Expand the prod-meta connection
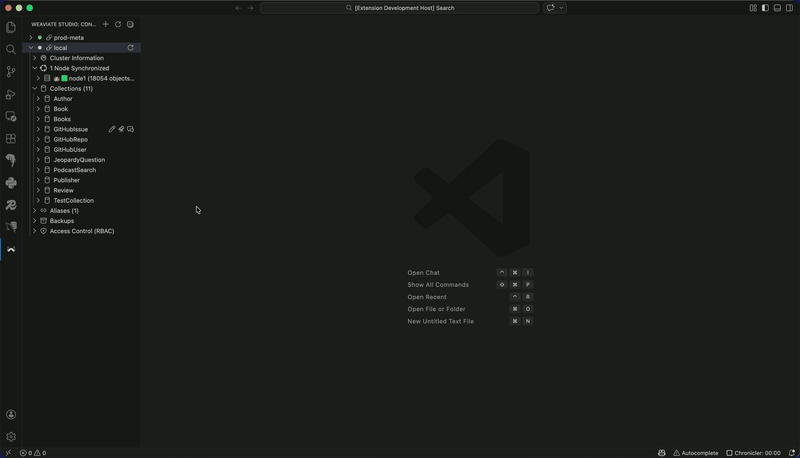The width and height of the screenshot is (800, 458). click(x=31, y=37)
